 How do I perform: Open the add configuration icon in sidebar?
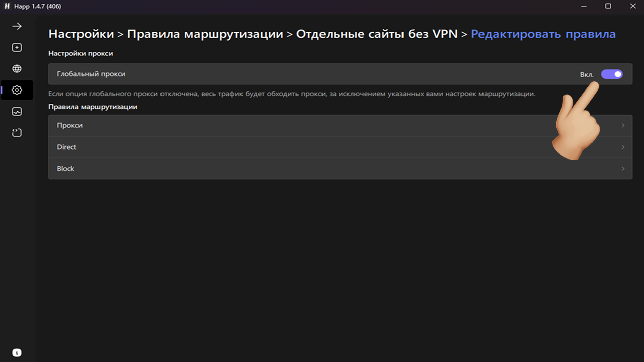tap(17, 47)
